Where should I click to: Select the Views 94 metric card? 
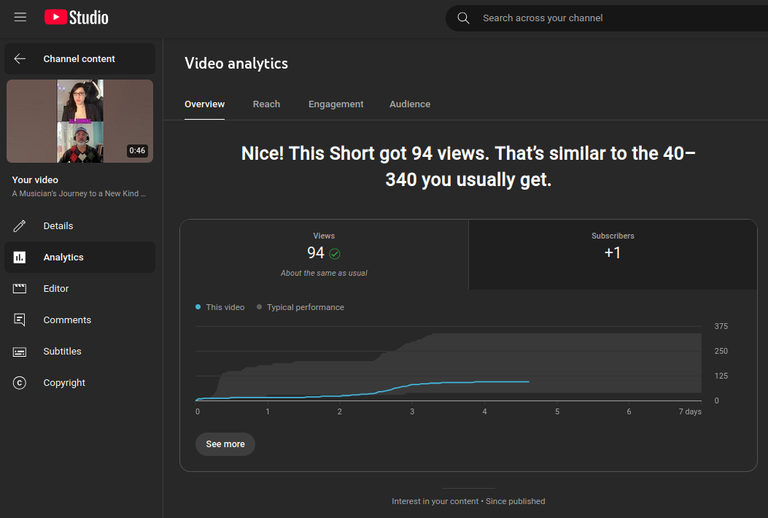point(324,255)
